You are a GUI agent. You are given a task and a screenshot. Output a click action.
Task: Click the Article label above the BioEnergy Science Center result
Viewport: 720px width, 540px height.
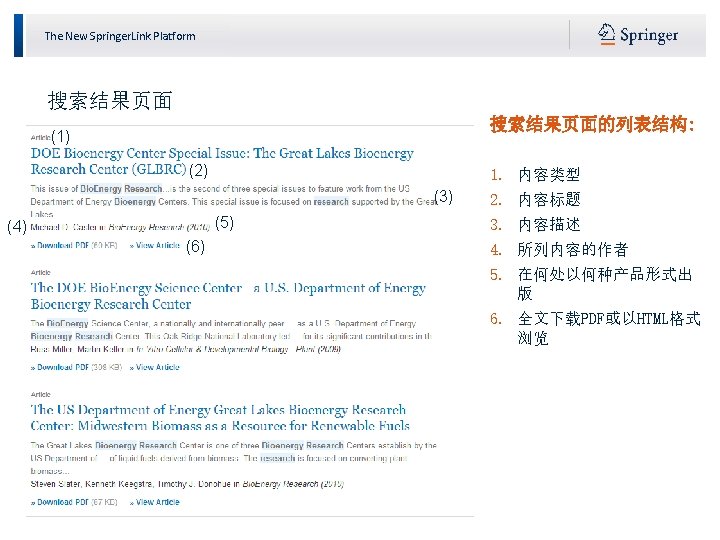point(40,273)
